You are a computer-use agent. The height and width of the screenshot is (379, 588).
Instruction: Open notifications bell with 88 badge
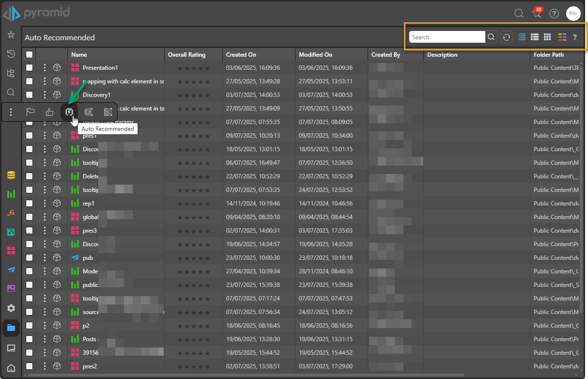click(536, 14)
